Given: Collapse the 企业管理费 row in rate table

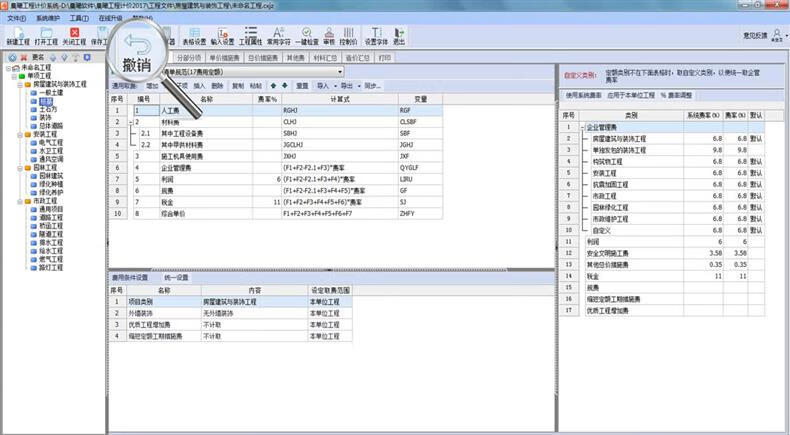Looking at the screenshot, I should 581,128.
